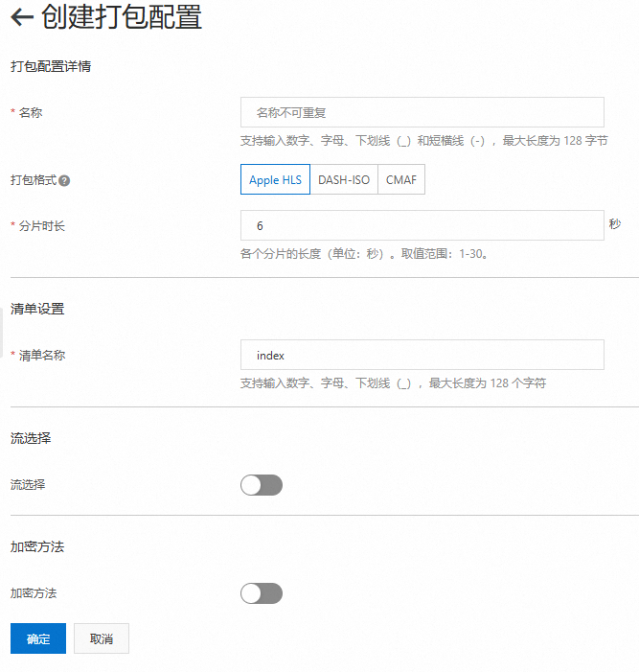Click the 加密方法 section heading

point(37,546)
